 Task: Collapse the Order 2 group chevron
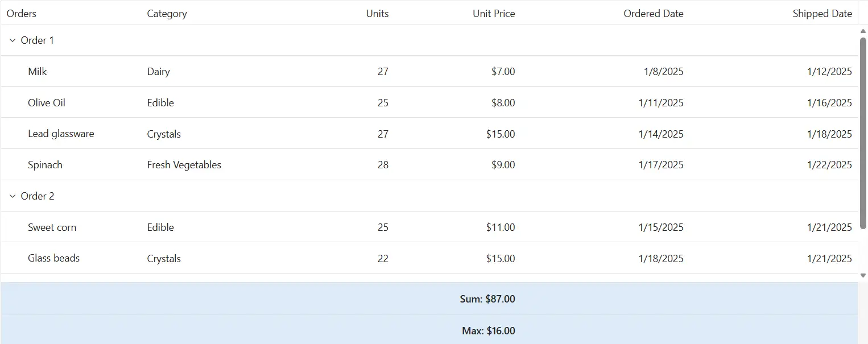pyautogui.click(x=13, y=196)
